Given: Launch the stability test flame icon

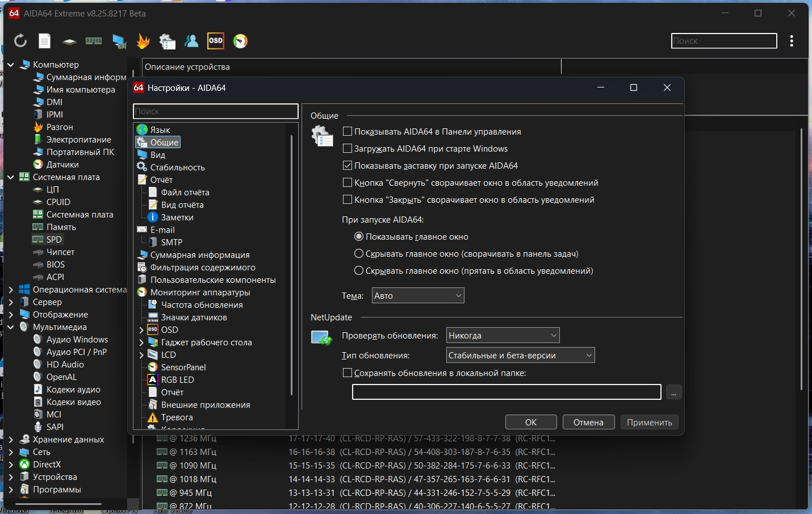Looking at the screenshot, I should click(143, 41).
